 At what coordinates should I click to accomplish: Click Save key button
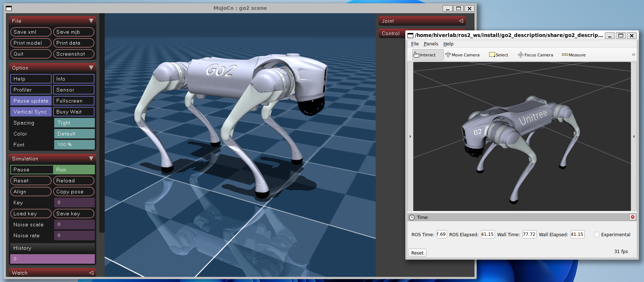pyautogui.click(x=74, y=214)
